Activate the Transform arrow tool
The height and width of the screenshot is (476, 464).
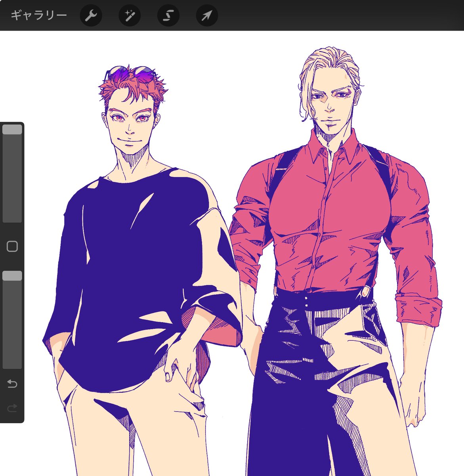[x=207, y=16]
